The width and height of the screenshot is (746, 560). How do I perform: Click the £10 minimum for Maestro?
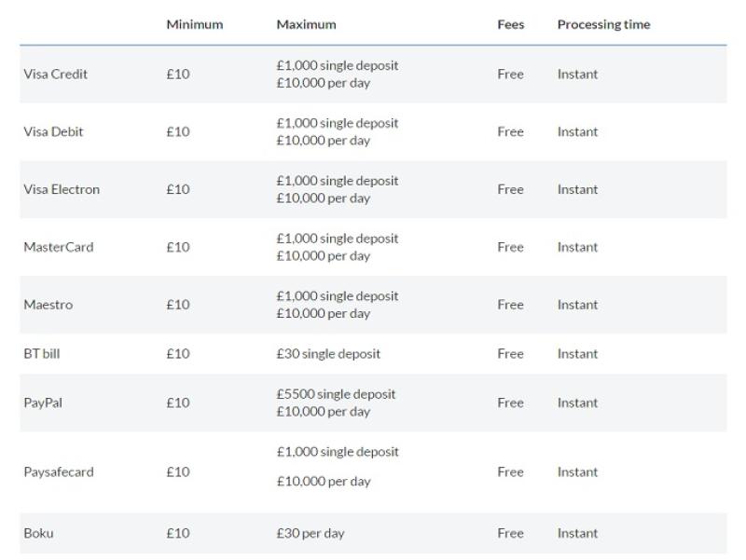point(177,306)
